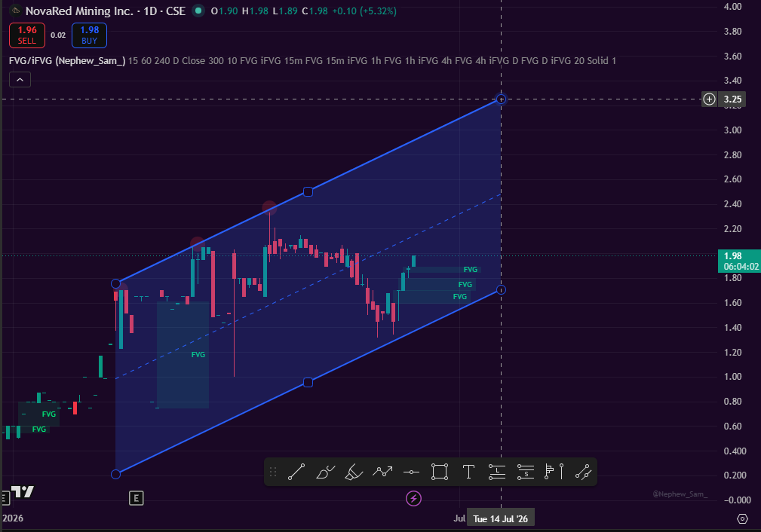Viewport: 761px width, 532px height.
Task: Click the 1.96 SELL button
Action: [27, 35]
